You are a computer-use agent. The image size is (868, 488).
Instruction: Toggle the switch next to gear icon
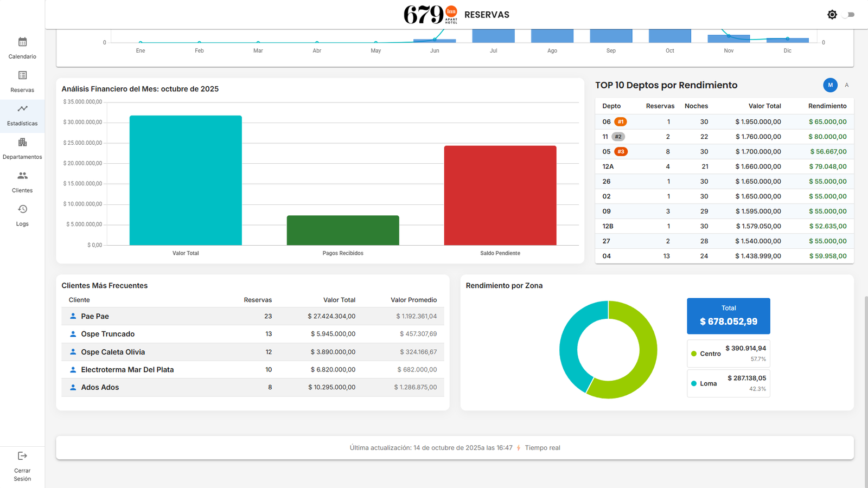[x=850, y=15]
